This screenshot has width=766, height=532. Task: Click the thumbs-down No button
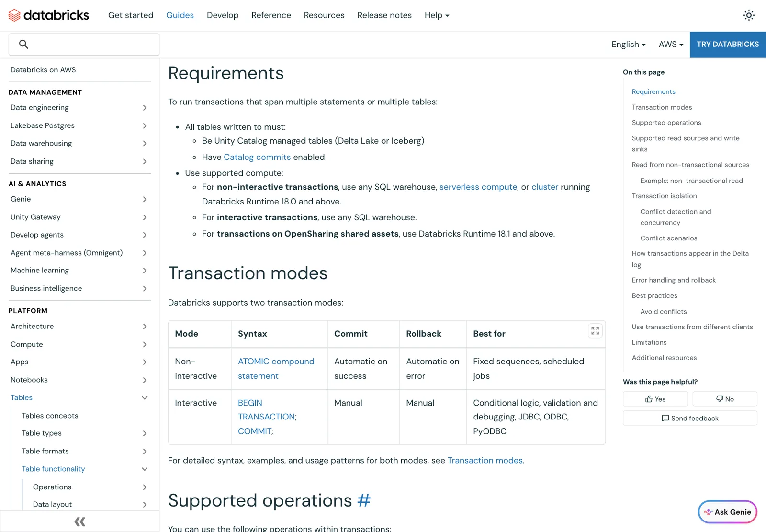tap(725, 399)
